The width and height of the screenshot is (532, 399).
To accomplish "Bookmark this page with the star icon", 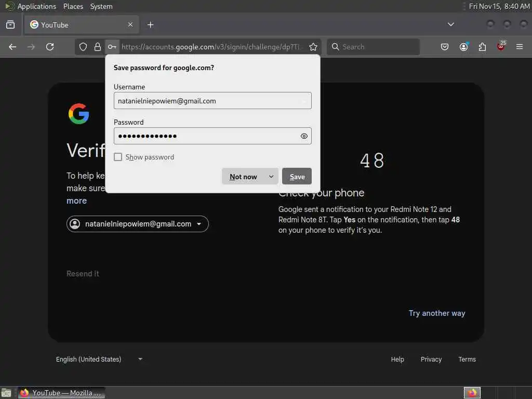I will tap(313, 47).
